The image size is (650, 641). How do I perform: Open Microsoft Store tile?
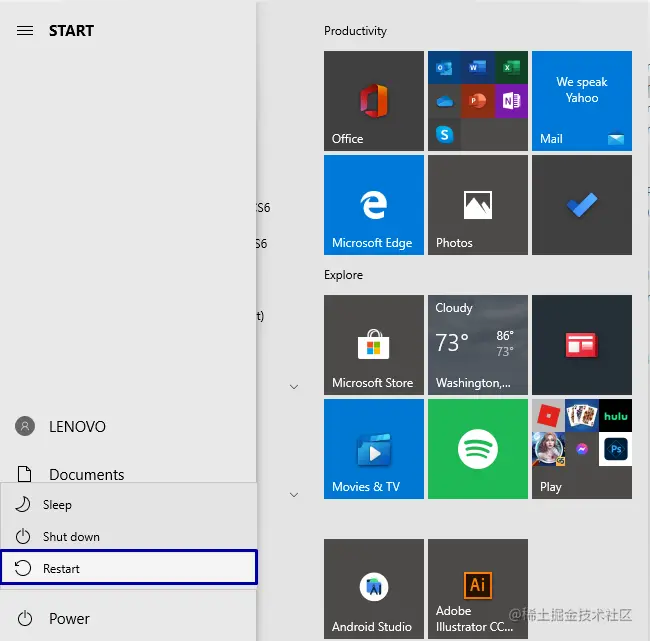point(374,345)
